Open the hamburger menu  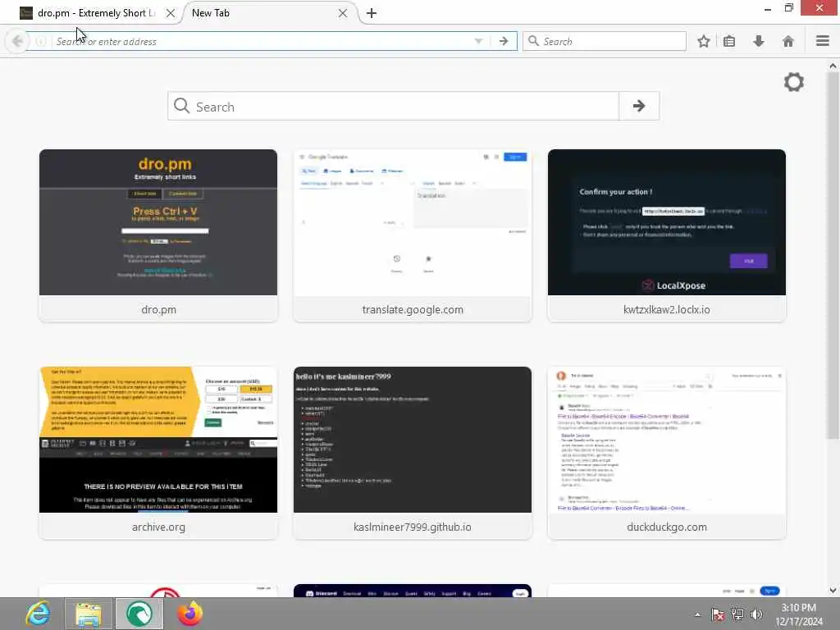coord(822,41)
